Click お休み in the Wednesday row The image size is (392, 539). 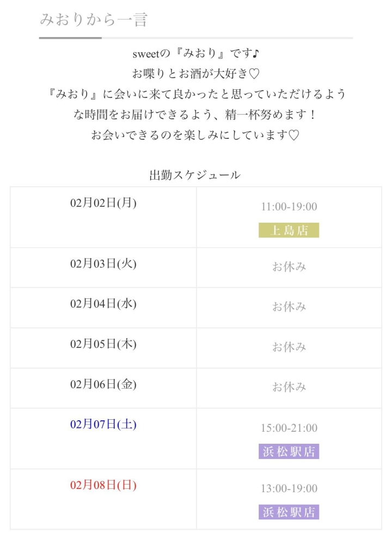289,307
